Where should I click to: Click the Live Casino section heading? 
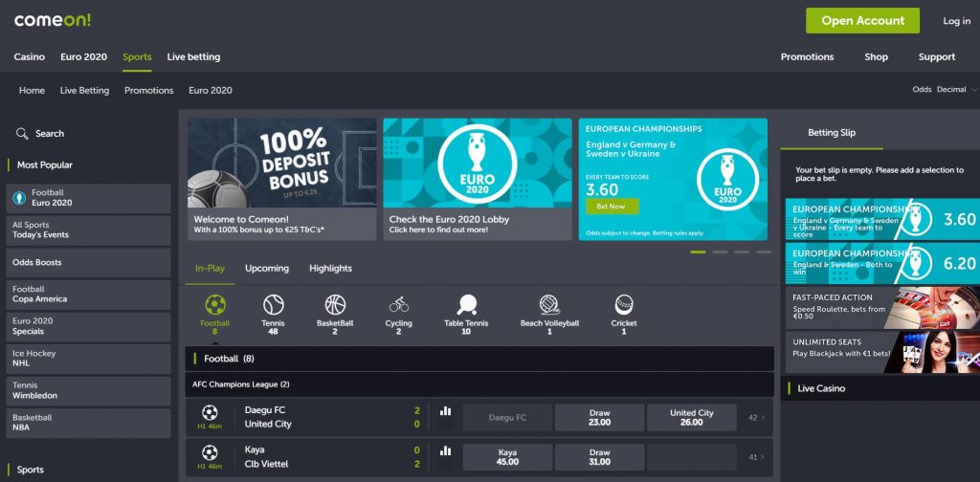tap(820, 388)
